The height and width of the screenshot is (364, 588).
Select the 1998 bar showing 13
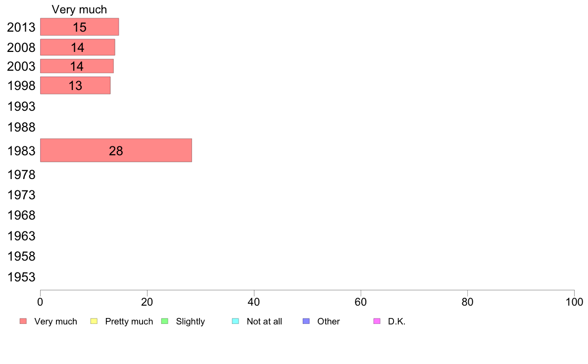[x=75, y=86]
